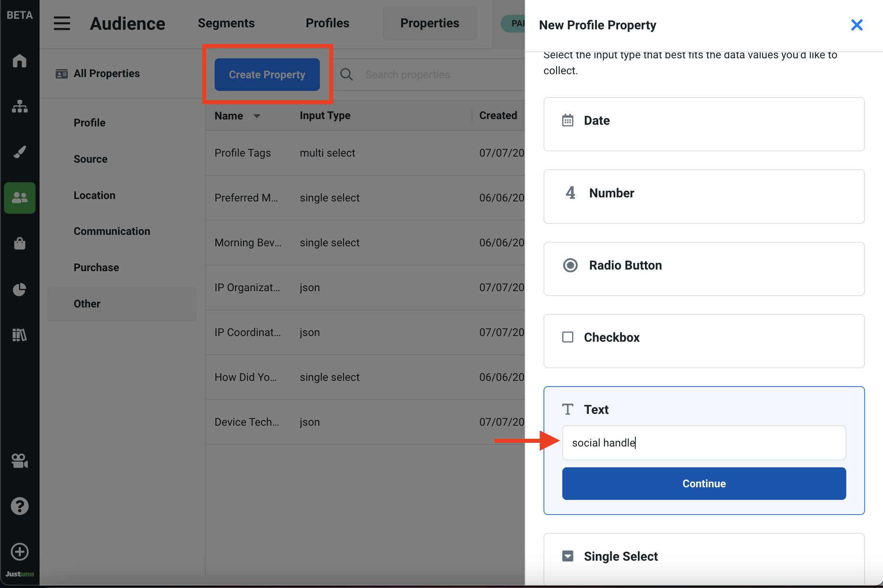Open the hamburger menu next to Audience
The height and width of the screenshot is (588, 883).
tap(62, 23)
